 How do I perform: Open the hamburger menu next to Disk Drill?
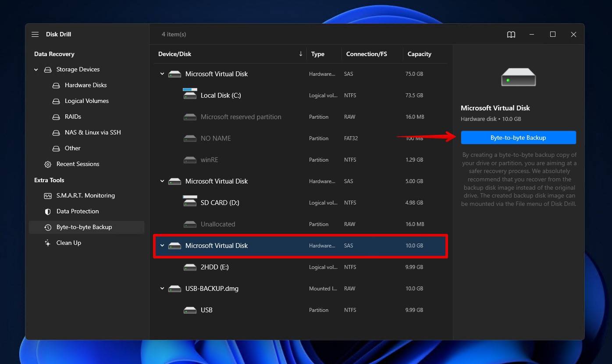(35, 34)
